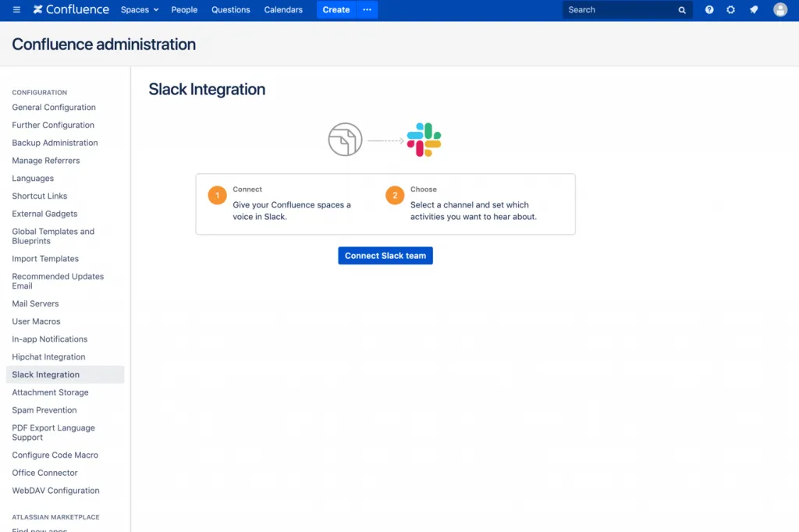The width and height of the screenshot is (799, 532).
Task: Go to Mail Servers
Action: pyautogui.click(x=36, y=303)
